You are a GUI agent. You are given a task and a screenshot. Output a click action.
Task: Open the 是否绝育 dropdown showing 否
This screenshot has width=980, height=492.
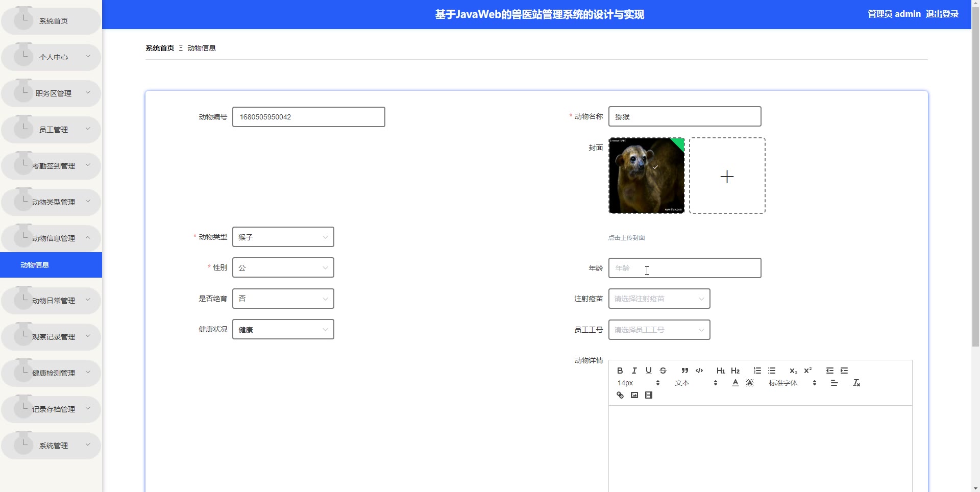coord(283,299)
